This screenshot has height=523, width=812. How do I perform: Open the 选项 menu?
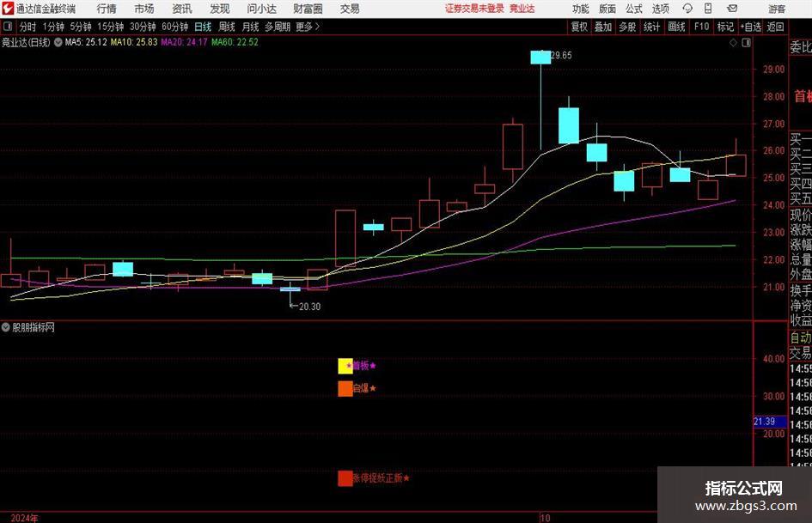660,9
